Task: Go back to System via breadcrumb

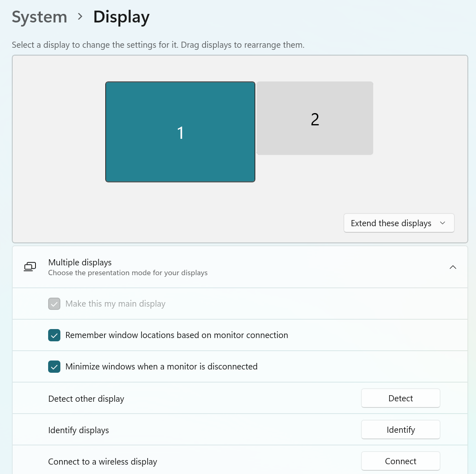Action: point(40,17)
